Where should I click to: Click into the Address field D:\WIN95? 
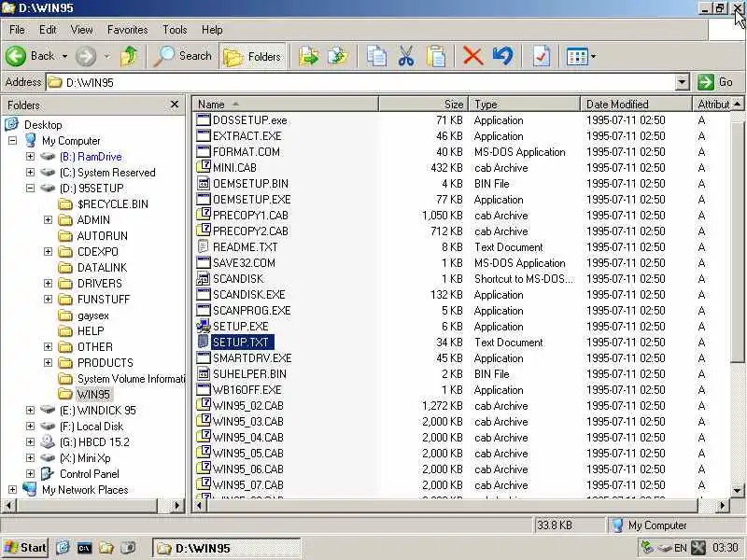tap(362, 82)
